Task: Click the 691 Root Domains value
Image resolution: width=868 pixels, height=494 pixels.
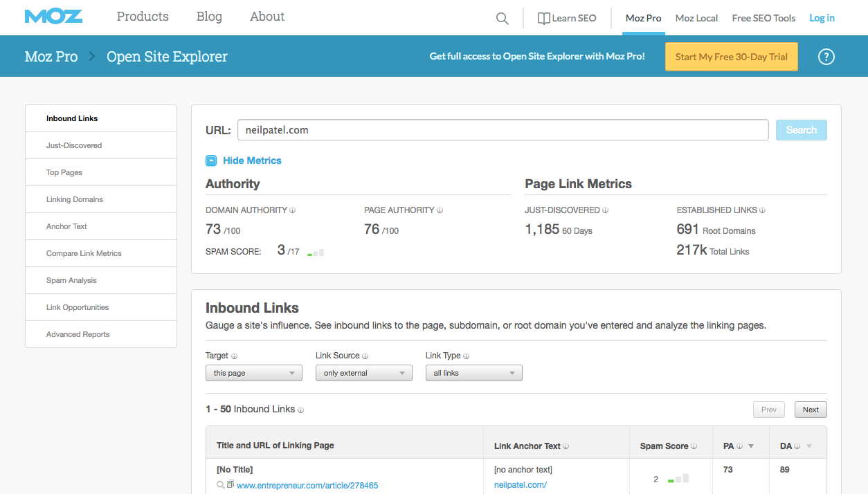Action: tap(716, 230)
